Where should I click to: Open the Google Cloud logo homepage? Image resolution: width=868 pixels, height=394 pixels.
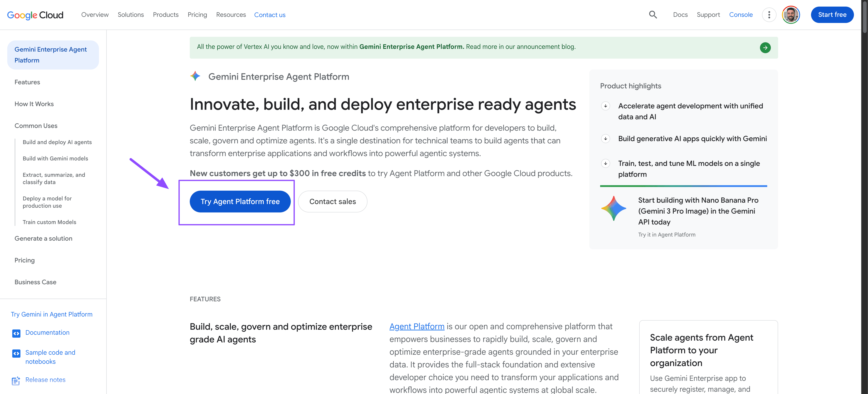point(35,15)
